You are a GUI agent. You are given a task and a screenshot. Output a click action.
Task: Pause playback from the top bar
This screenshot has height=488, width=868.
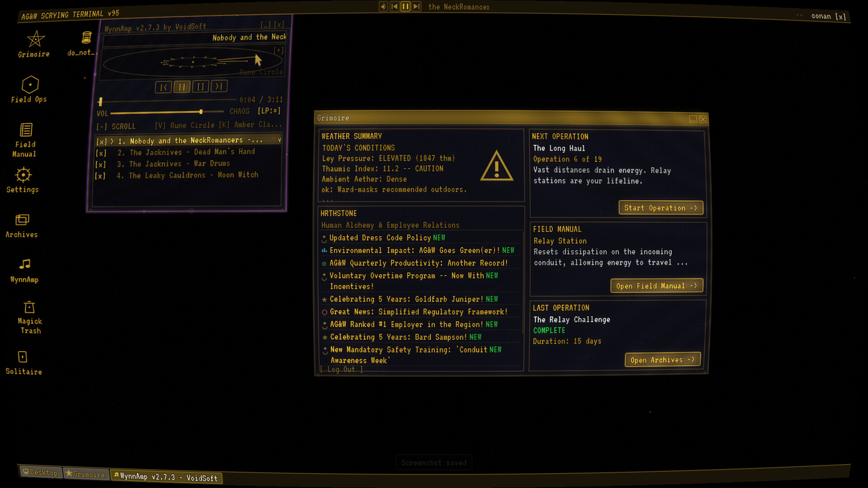(x=406, y=6)
